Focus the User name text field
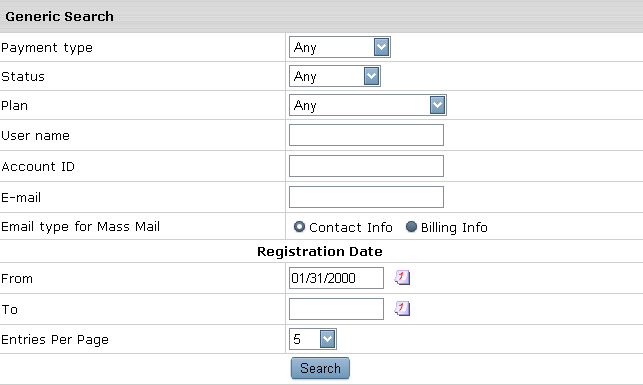The height and width of the screenshot is (385, 643). (x=366, y=135)
